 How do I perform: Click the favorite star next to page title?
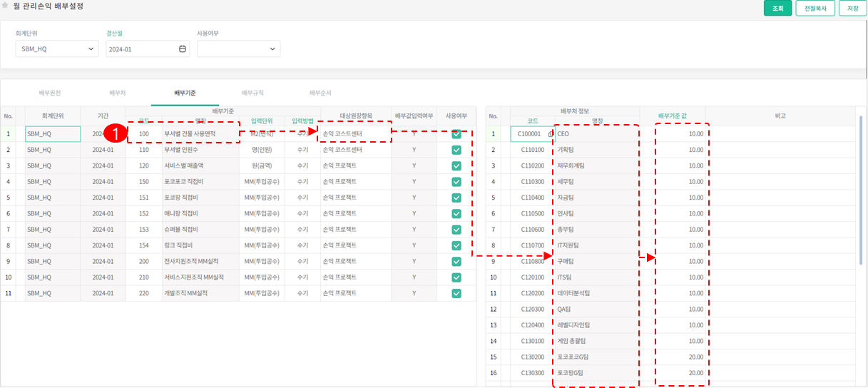click(6, 6)
